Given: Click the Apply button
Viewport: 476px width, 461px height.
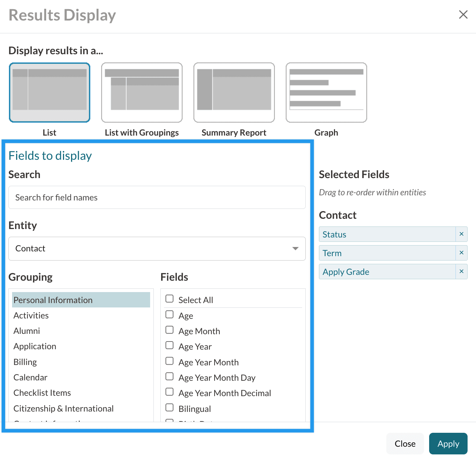Looking at the screenshot, I should tap(448, 444).
